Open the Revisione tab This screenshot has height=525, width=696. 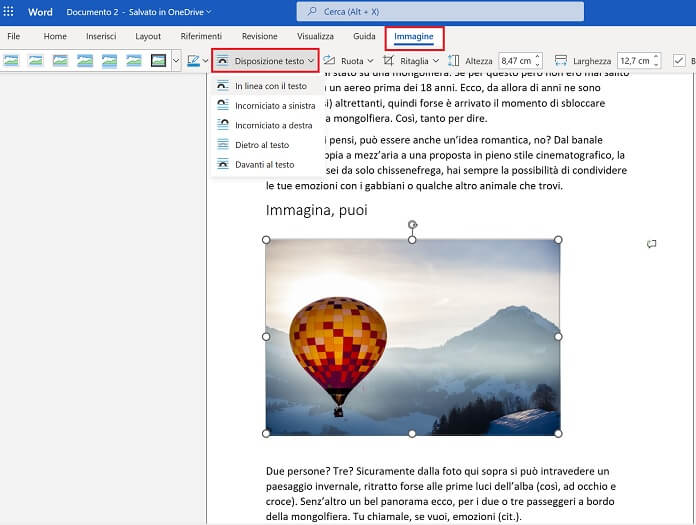(260, 36)
